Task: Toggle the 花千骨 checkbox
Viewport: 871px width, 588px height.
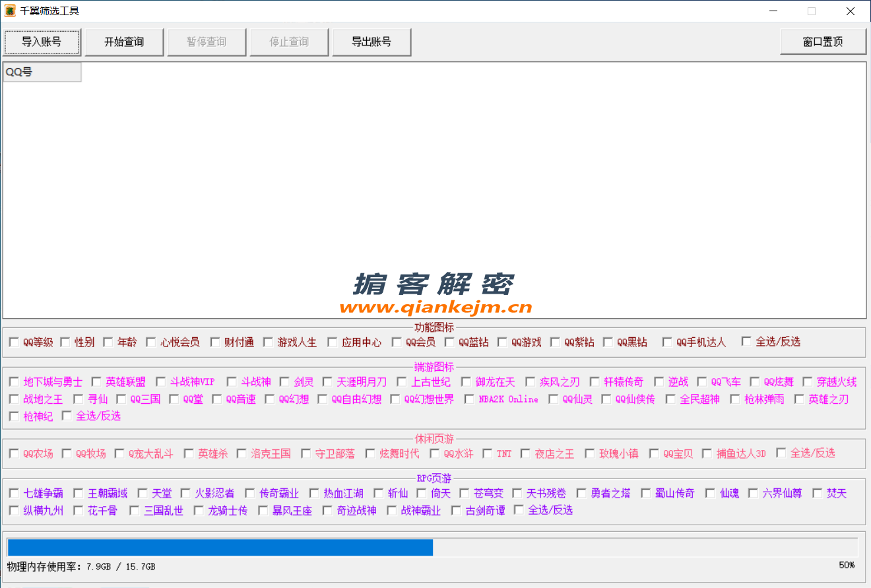Action: pyautogui.click(x=78, y=510)
